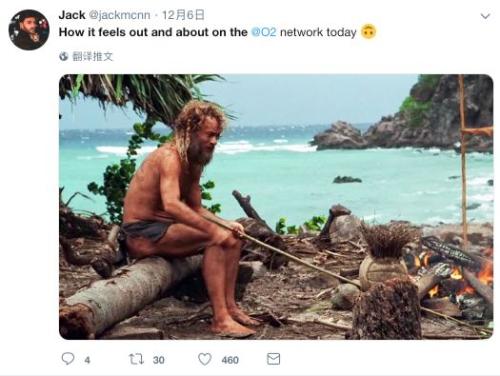This screenshot has height=376, width=500.
Task: Click the globe icon beside translate text
Action: [x=64, y=56]
